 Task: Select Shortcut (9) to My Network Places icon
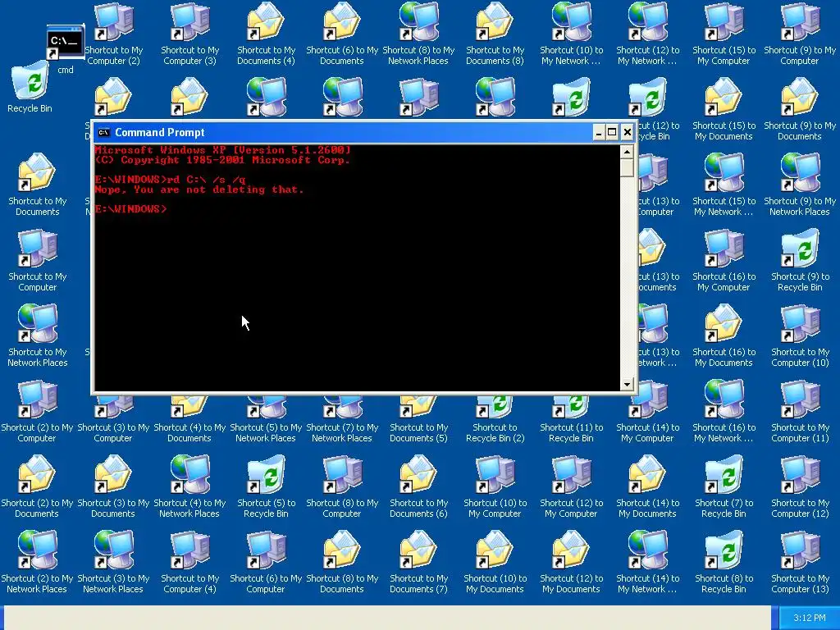click(800, 173)
